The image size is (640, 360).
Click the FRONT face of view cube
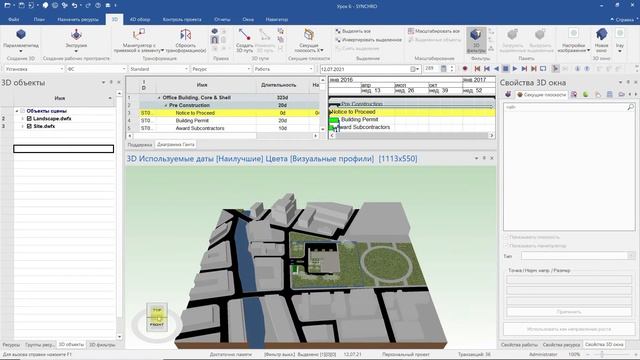(x=157, y=324)
